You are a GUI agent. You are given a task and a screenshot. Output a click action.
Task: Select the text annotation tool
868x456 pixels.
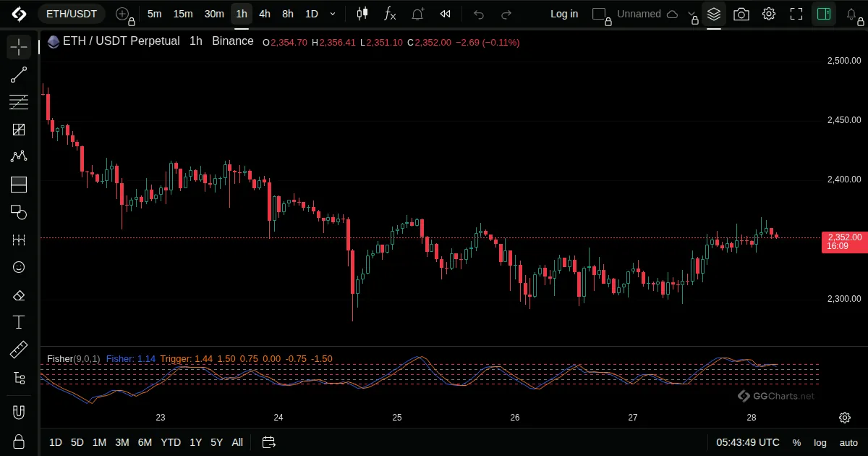click(x=19, y=323)
